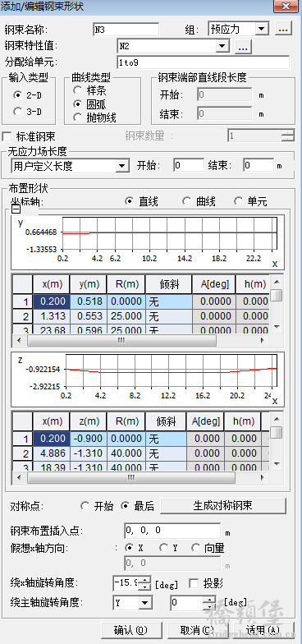Select cell 4.886 in z table
This screenshot has height=644, width=302.
[x=52, y=453]
